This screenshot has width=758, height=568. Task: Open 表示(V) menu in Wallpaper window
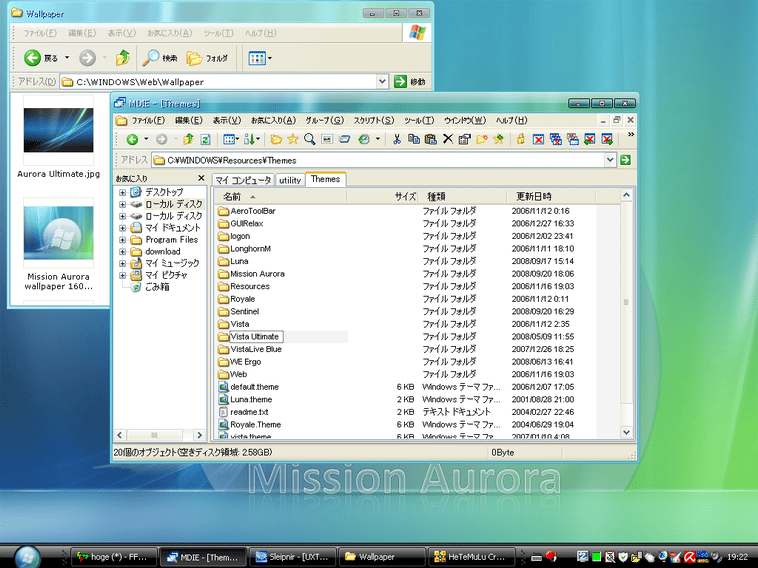pos(121,33)
